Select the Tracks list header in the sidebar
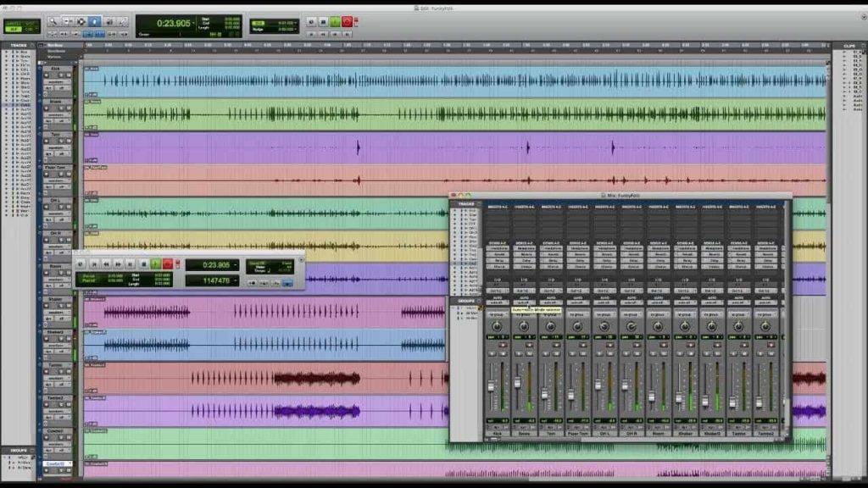Image resolution: width=868 pixels, height=488 pixels. pyautogui.click(x=17, y=45)
